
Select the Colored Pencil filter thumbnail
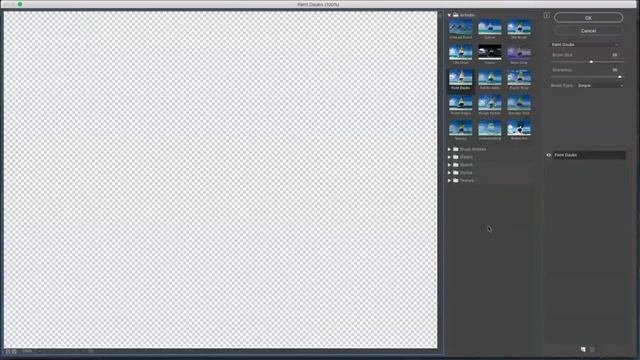click(x=460, y=27)
